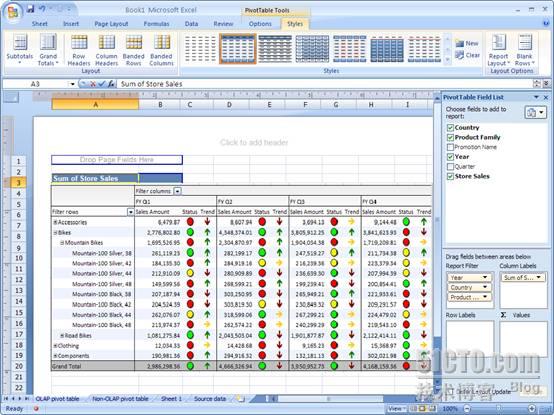Click the insert new worksheet icon

[241, 399]
